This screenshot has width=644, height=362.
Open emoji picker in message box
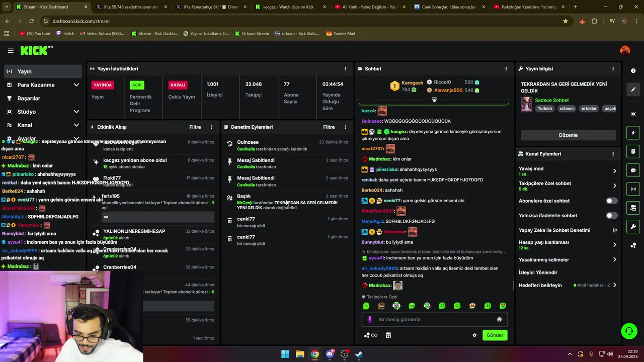click(x=499, y=319)
